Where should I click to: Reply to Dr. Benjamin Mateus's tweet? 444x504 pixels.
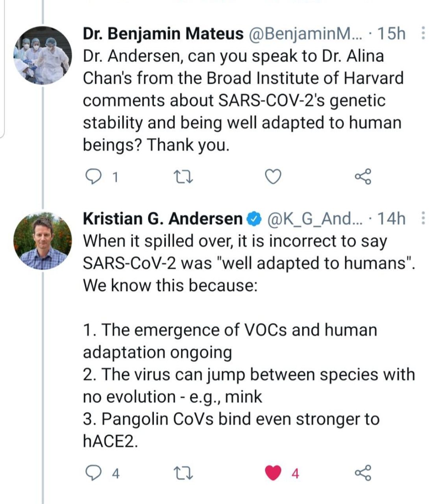93,177
